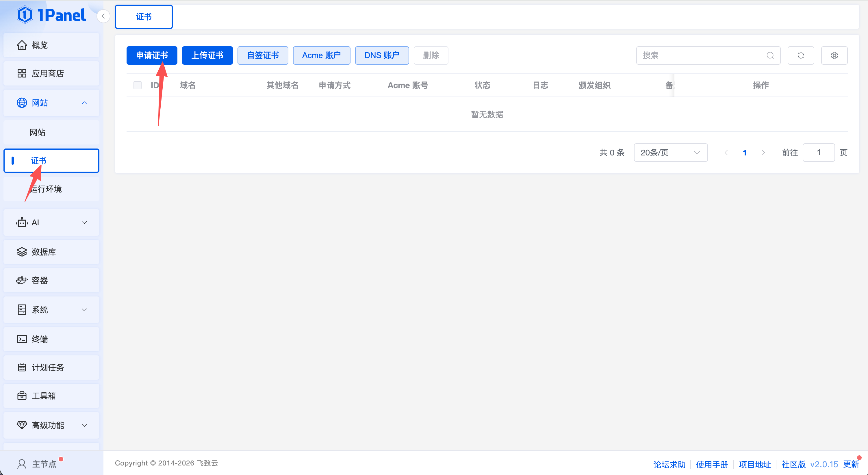This screenshot has height=475, width=868.
Task: Click the 暂无数据 empty message
Action: [x=487, y=114]
